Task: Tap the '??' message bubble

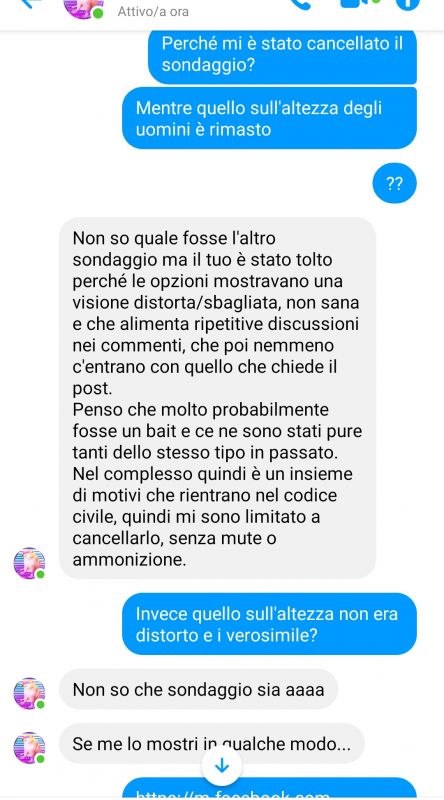Action: [x=394, y=184]
